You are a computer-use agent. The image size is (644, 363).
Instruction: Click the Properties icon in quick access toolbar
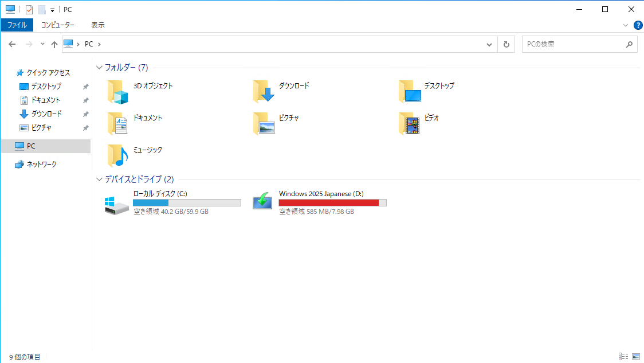coord(29,9)
